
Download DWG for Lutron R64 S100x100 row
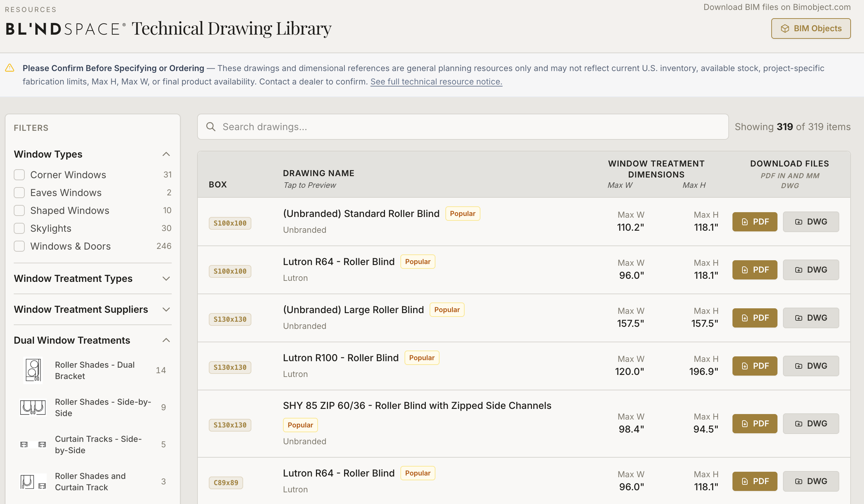811,270
